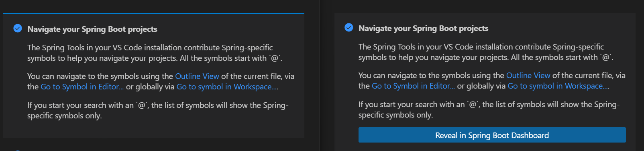Open Go to Symbol in Editor left link
Image resolution: width=644 pixels, height=151 pixels.
pos(82,87)
